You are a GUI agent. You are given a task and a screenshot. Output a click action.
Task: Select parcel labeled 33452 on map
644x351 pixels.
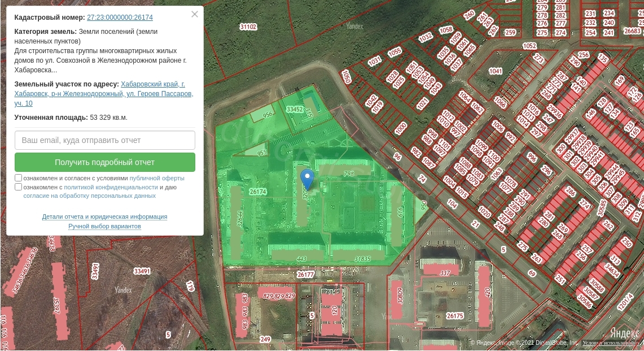[295, 109]
